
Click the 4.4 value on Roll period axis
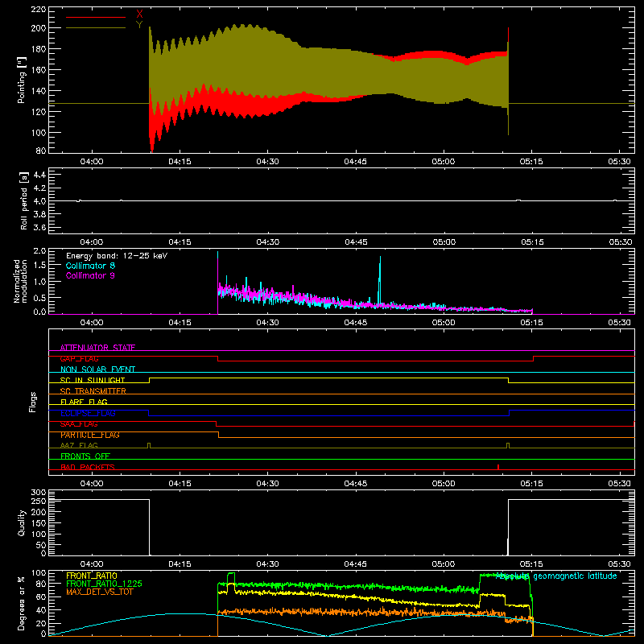(x=39, y=175)
